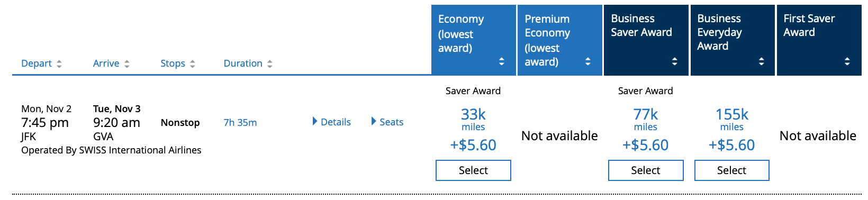Screen dimensions: 868x200
Task: Select the 77k miles Business Saver award
Action: point(646,170)
